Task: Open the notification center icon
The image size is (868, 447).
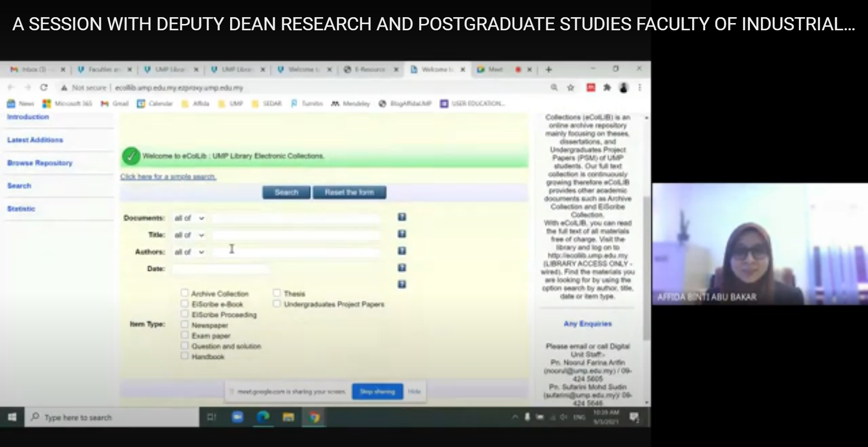Action: pos(634,417)
